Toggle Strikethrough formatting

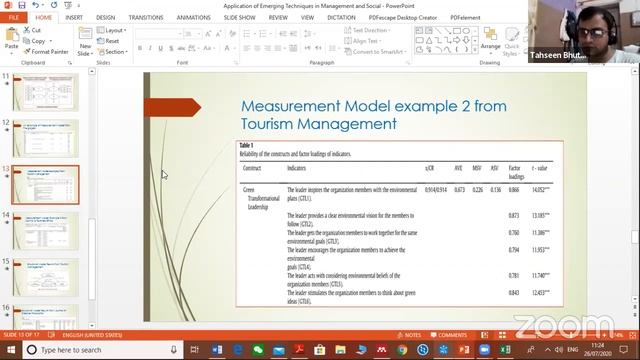(181, 48)
